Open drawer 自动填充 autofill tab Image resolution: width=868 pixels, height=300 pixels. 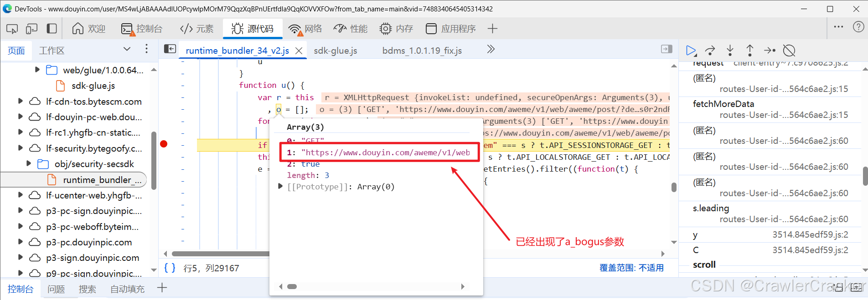point(127,289)
